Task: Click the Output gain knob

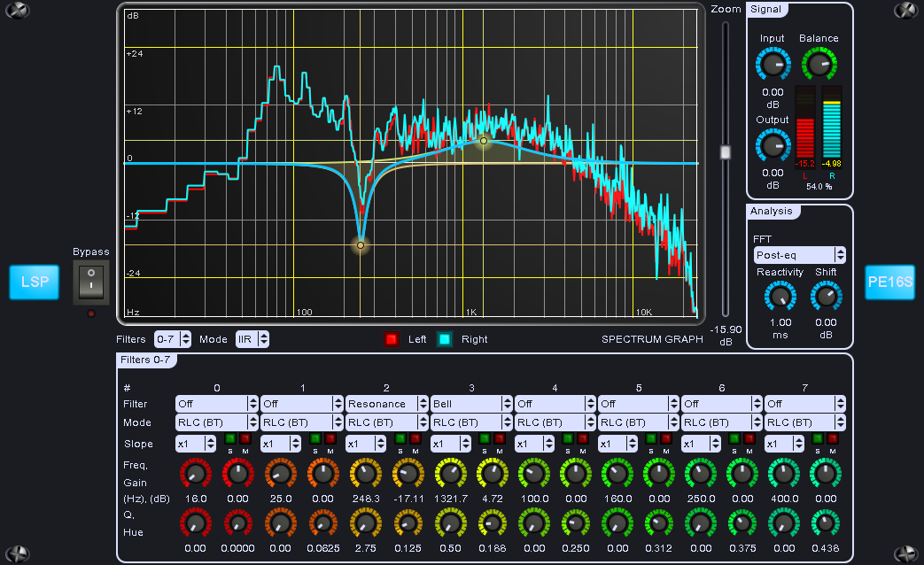Action: pos(772,146)
